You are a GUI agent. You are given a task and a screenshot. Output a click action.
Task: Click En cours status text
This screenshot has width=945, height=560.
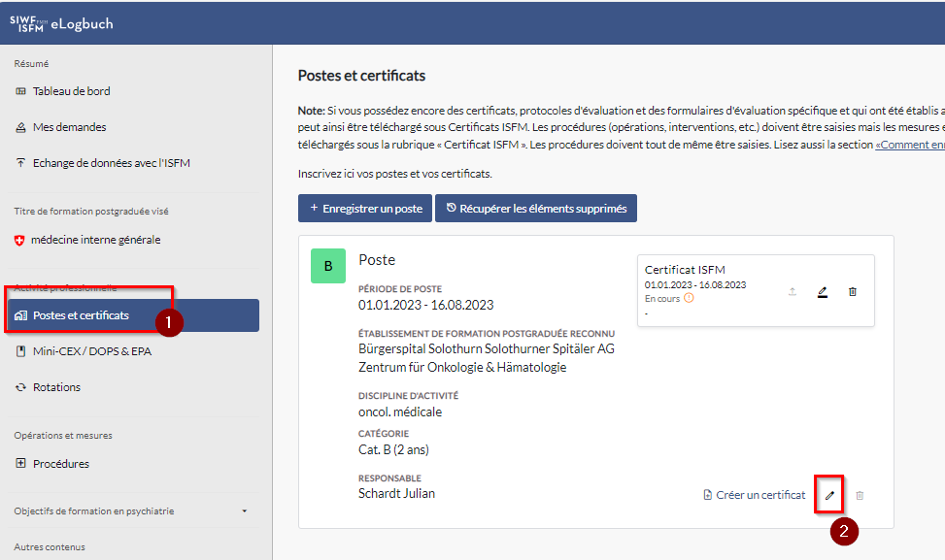point(662,299)
